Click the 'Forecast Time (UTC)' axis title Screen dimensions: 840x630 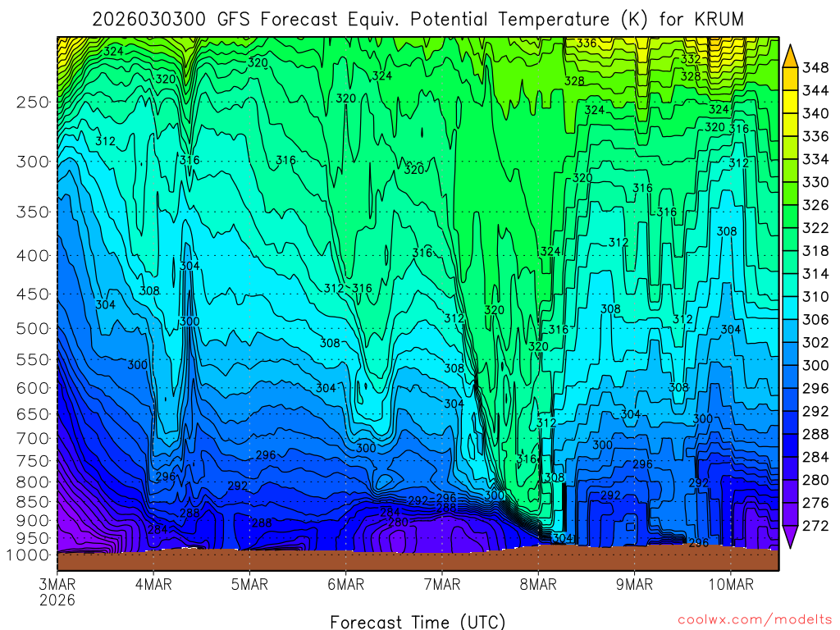click(x=418, y=622)
